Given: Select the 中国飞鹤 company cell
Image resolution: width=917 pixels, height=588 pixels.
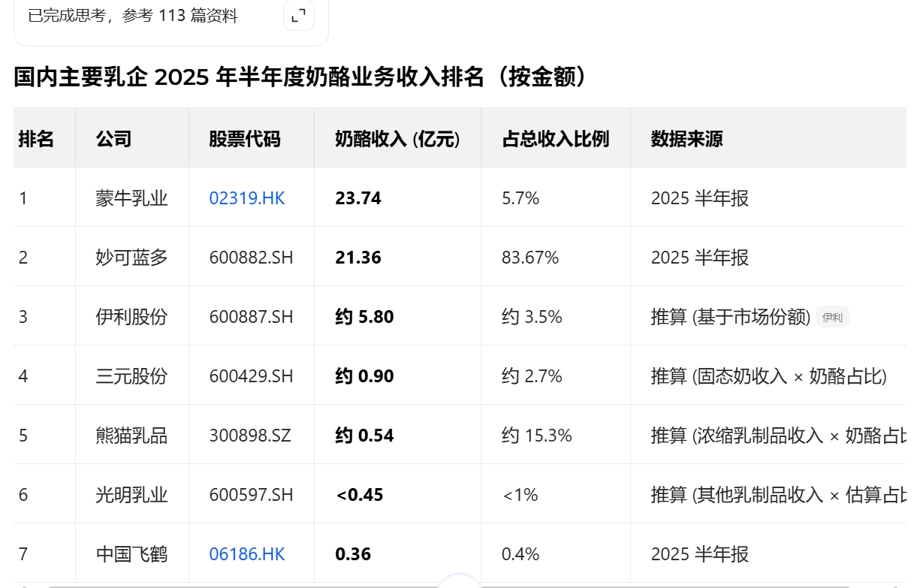Looking at the screenshot, I should tap(132, 554).
